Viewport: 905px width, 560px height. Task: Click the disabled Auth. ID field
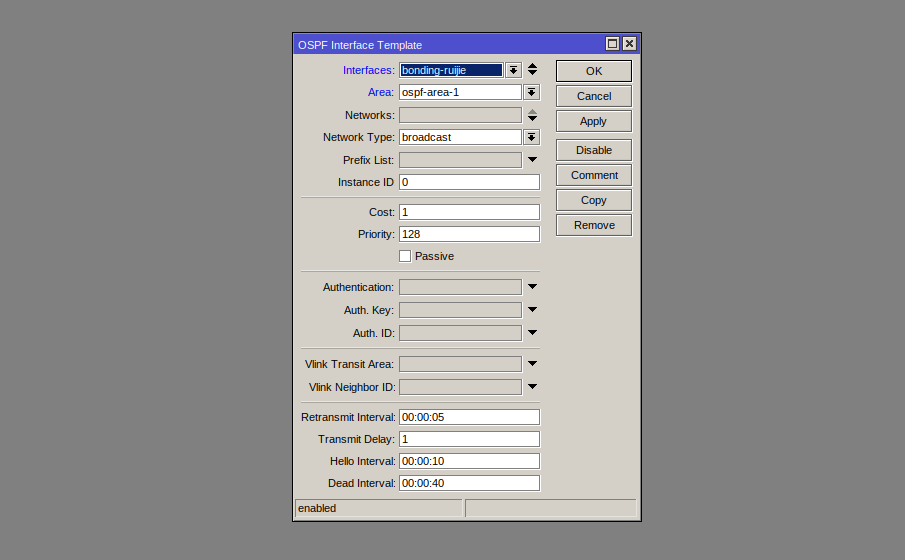[x=461, y=333]
